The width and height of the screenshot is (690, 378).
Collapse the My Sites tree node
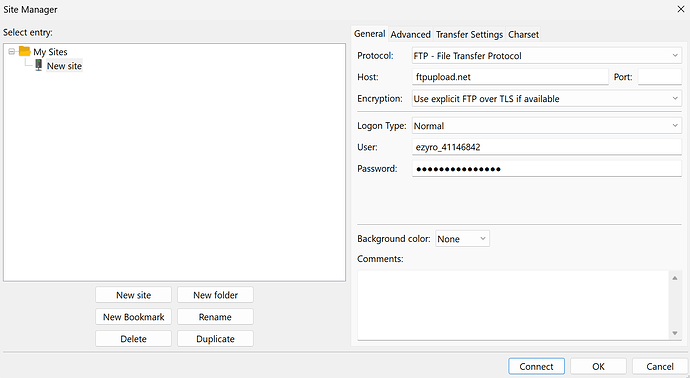[x=12, y=51]
